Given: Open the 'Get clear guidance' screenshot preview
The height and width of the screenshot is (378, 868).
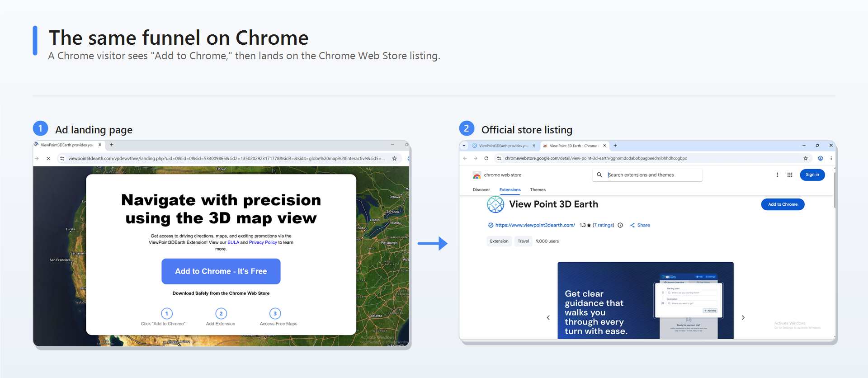Looking at the screenshot, I should tap(646, 300).
